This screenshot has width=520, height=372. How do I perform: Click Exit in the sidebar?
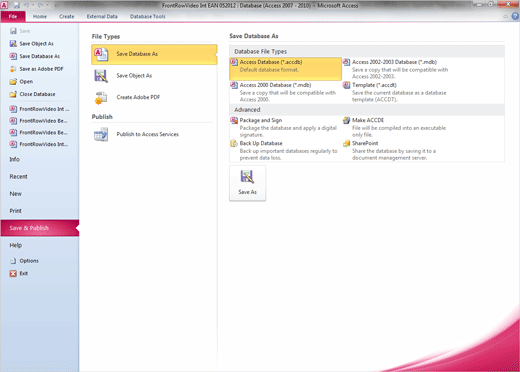coord(24,274)
